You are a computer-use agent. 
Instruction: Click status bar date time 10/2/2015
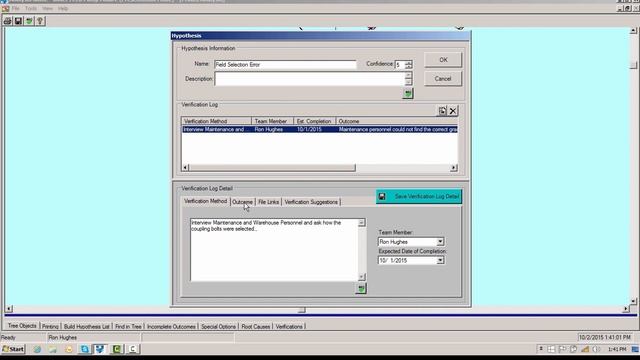coord(604,338)
